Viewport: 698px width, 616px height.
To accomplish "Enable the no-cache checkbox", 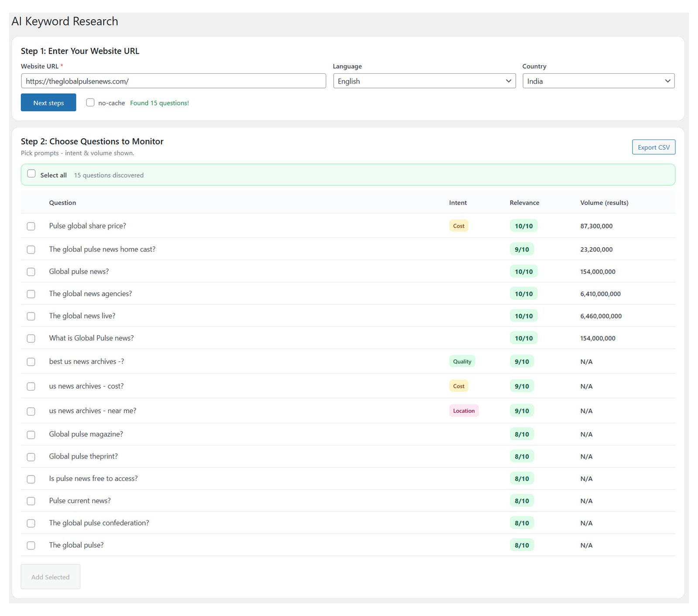I will click(x=90, y=102).
